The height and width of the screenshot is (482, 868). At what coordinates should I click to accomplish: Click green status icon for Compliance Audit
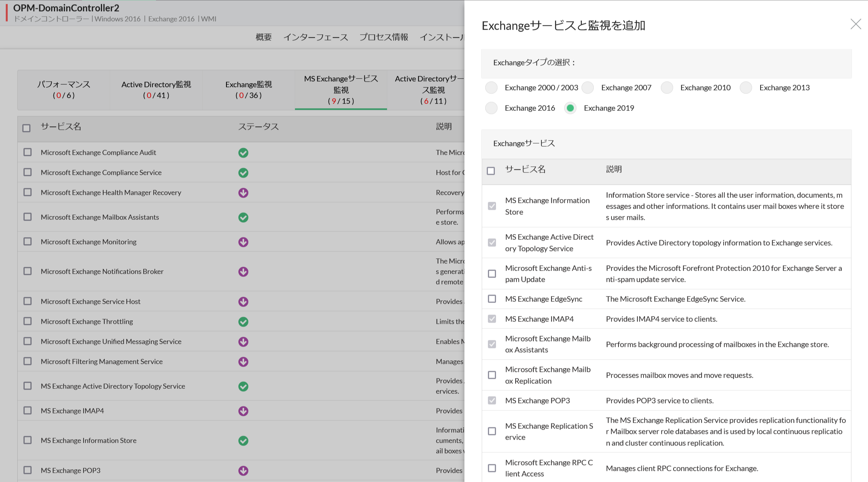point(243,153)
